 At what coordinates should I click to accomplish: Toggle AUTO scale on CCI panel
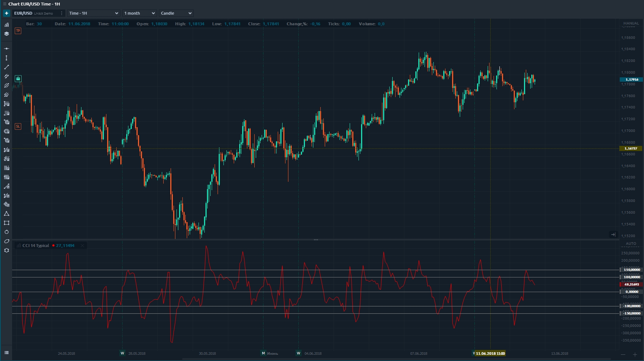click(x=631, y=244)
